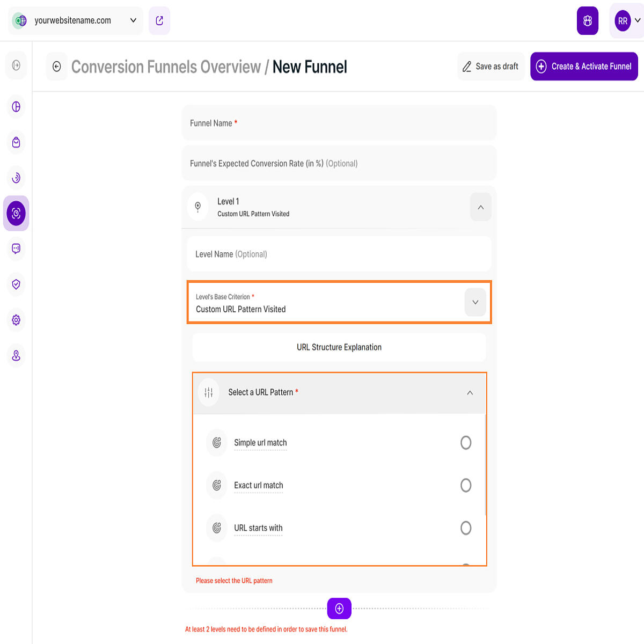This screenshot has width=644, height=644.
Task: Click target icon next to URL starts with
Action: [x=217, y=528]
